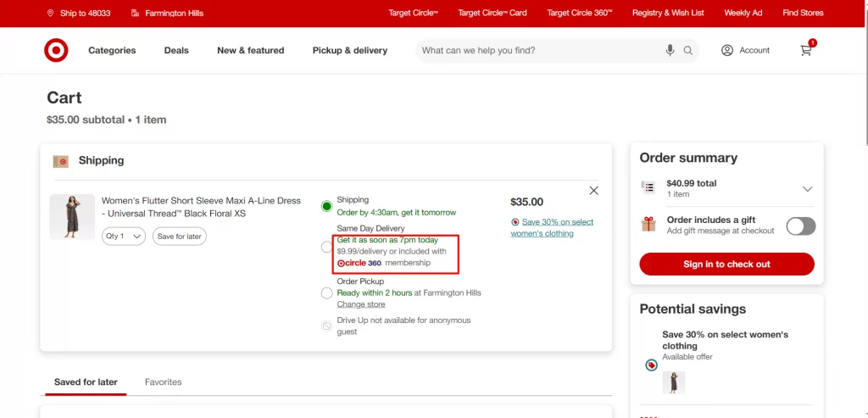This screenshot has width=868, height=418.
Task: Toggle the Order includes a gift switch
Action: pos(800,226)
